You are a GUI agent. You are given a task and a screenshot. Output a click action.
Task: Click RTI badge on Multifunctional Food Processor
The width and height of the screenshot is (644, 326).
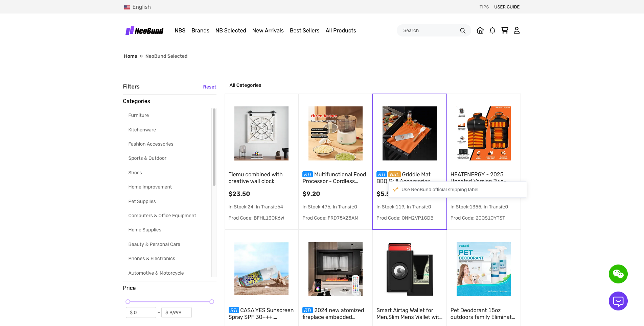pos(307,175)
